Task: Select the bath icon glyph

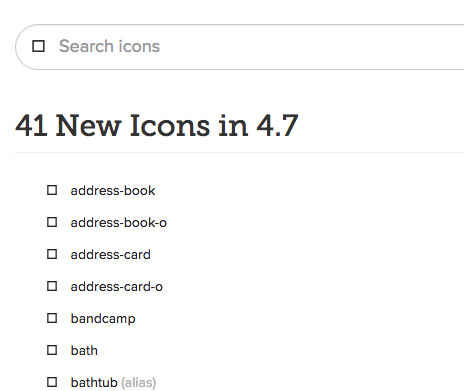Action: (x=52, y=350)
